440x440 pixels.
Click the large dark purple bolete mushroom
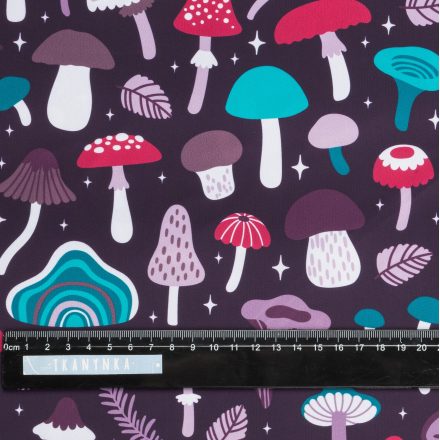[x=326, y=239]
